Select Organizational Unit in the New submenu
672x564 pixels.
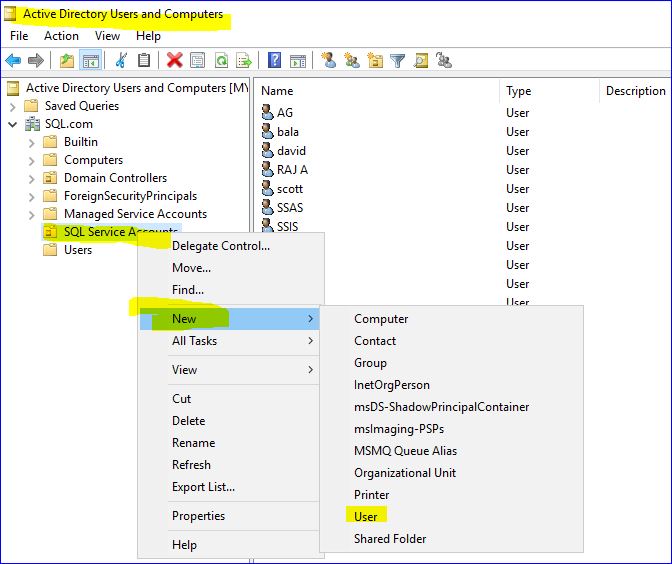(405, 473)
